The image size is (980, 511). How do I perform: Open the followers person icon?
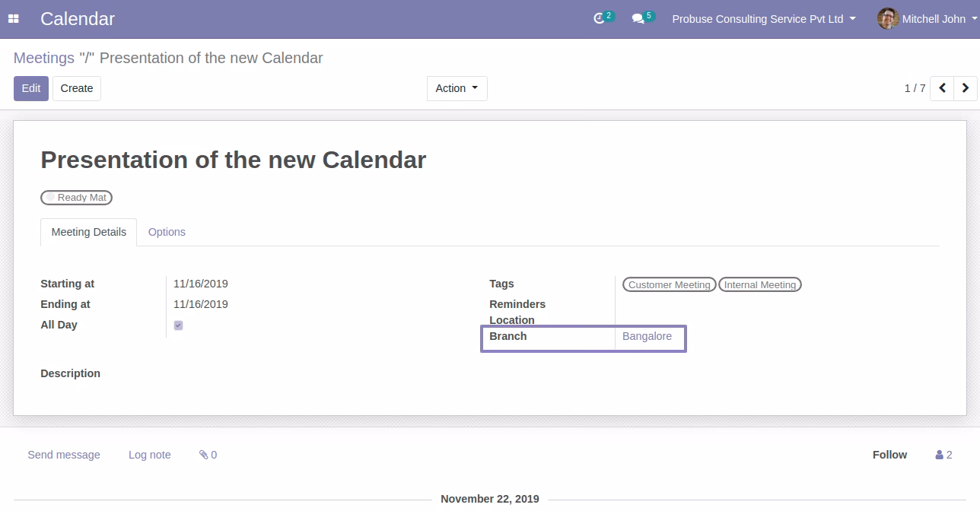(940, 455)
